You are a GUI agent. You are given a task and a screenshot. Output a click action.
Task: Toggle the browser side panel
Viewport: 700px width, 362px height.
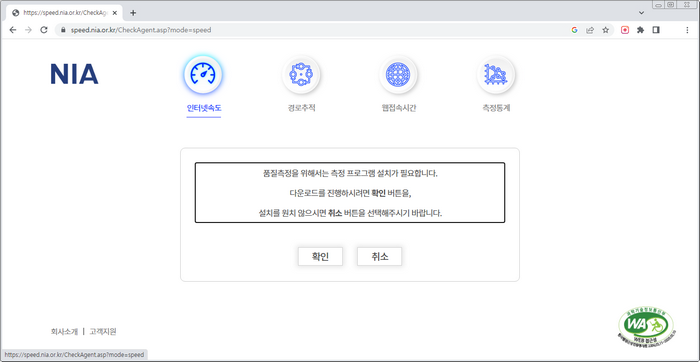click(x=656, y=30)
